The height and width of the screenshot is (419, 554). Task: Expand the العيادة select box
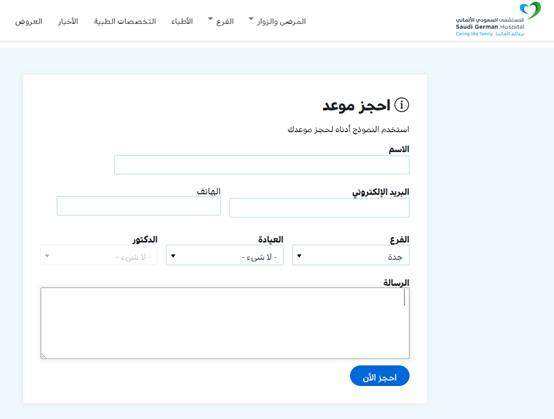pos(225,255)
